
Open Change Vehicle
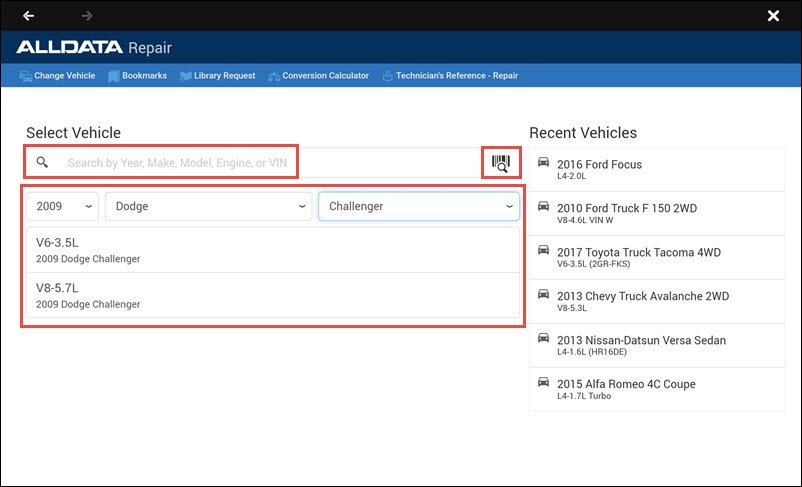click(x=57, y=76)
